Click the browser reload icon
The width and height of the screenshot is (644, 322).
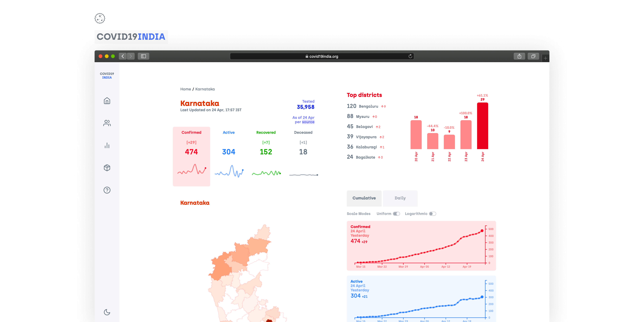click(410, 56)
